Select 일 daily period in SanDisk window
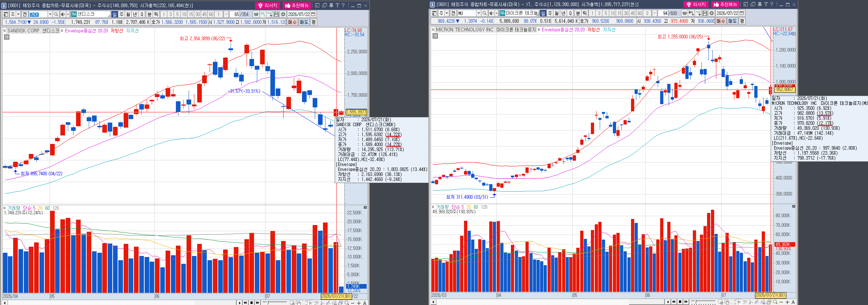 114,14
